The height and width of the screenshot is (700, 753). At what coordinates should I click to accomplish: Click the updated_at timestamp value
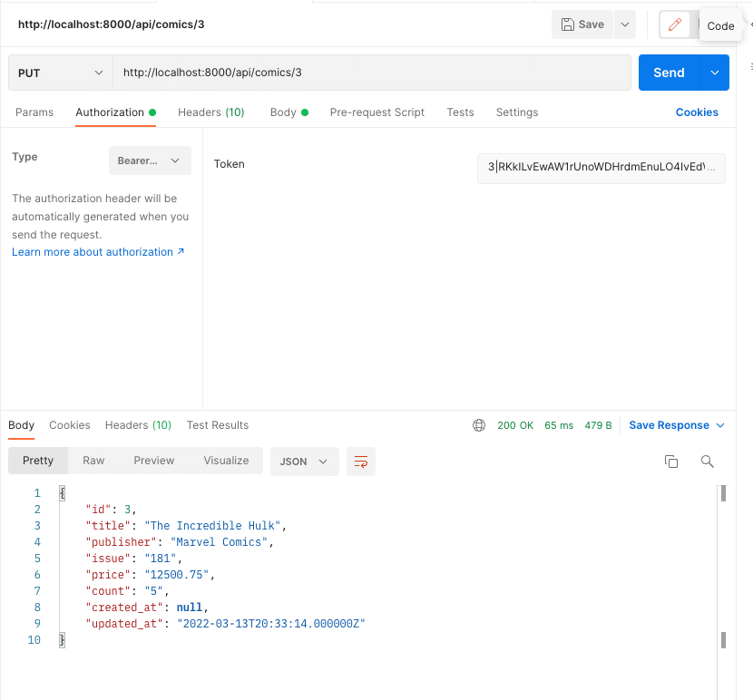coord(271,624)
